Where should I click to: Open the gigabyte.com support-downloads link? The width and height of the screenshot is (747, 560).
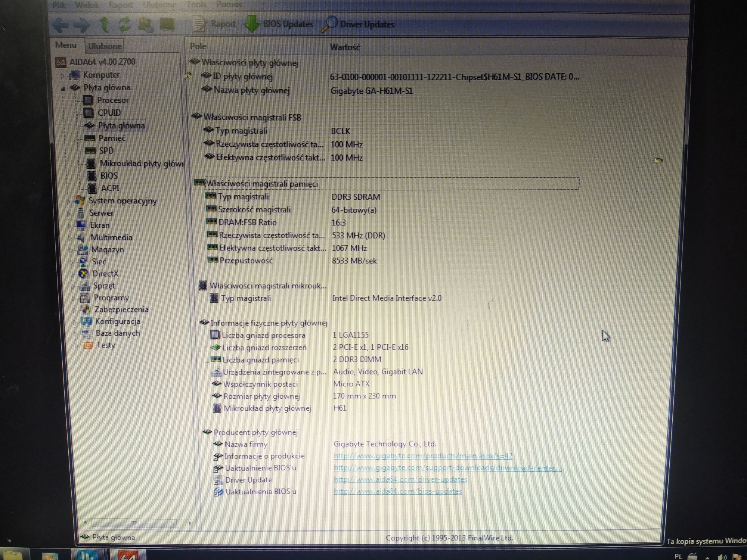[x=447, y=468]
